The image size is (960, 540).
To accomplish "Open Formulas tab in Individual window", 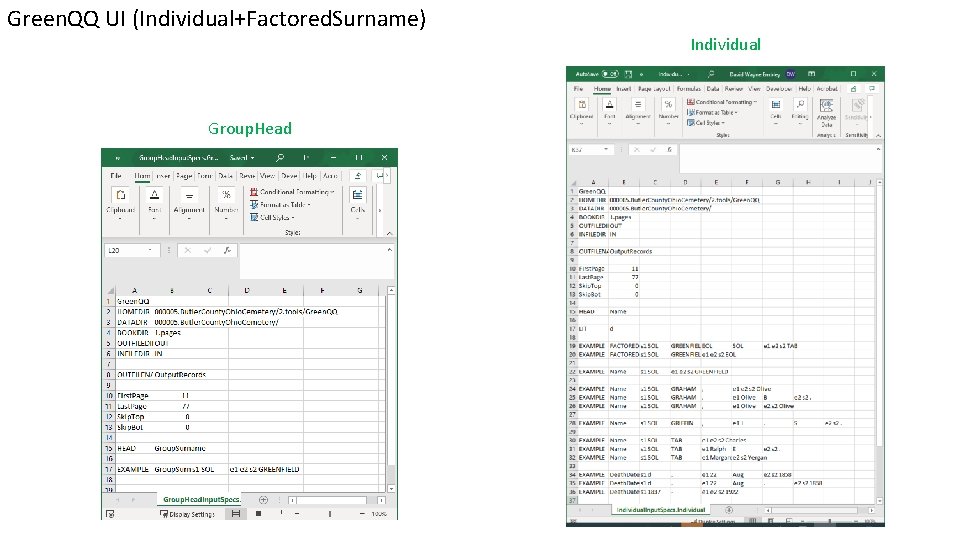I will coord(689,89).
